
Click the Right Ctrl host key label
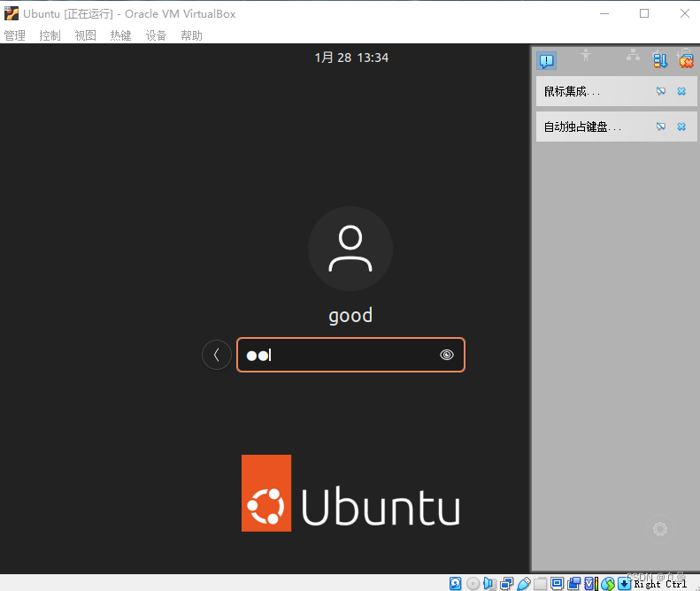point(660,584)
